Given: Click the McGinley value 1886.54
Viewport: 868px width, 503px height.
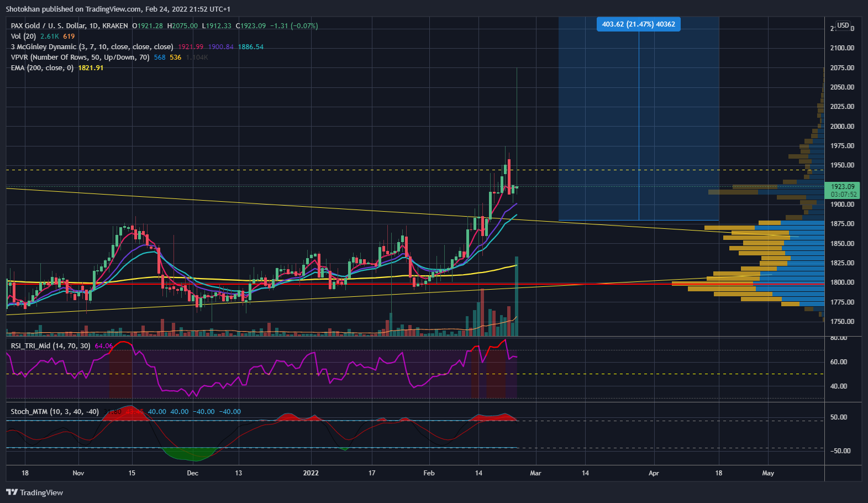Looking at the screenshot, I should click(251, 47).
